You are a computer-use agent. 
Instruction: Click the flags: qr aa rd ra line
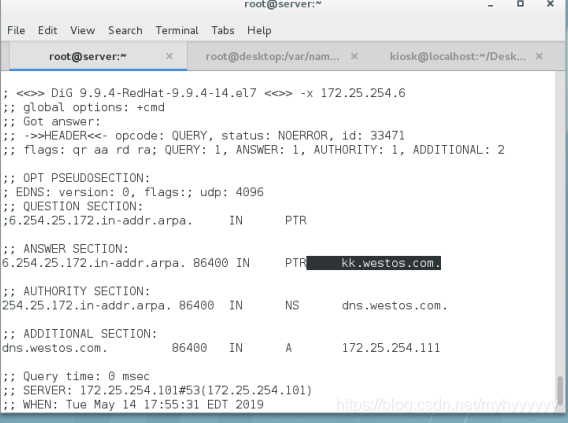pos(254,150)
